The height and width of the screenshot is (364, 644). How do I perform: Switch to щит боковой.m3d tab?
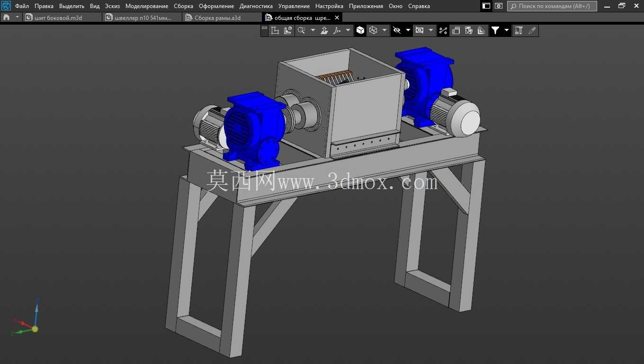pos(62,18)
